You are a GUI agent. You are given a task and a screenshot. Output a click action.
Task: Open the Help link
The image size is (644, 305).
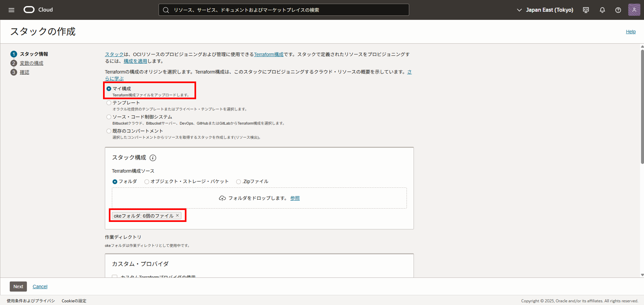631,32
